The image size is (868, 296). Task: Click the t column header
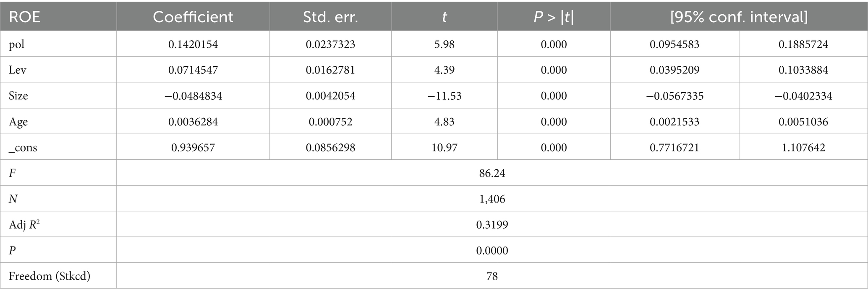pos(444,17)
